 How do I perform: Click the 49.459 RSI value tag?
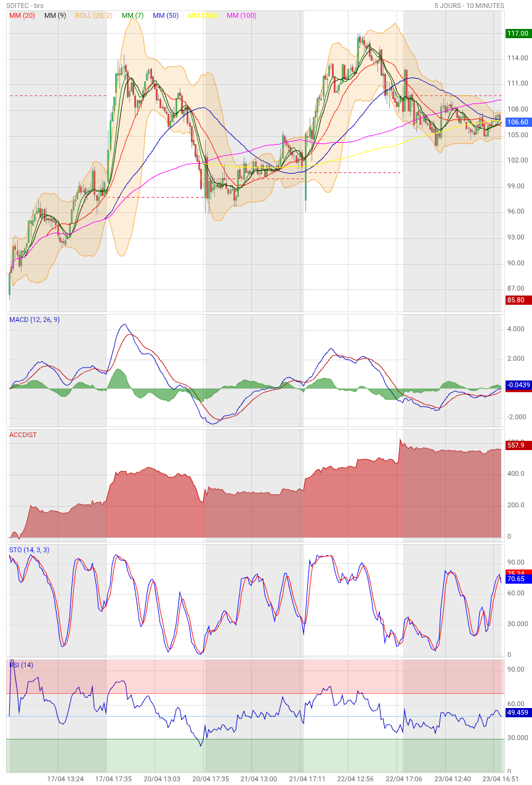pos(518,712)
